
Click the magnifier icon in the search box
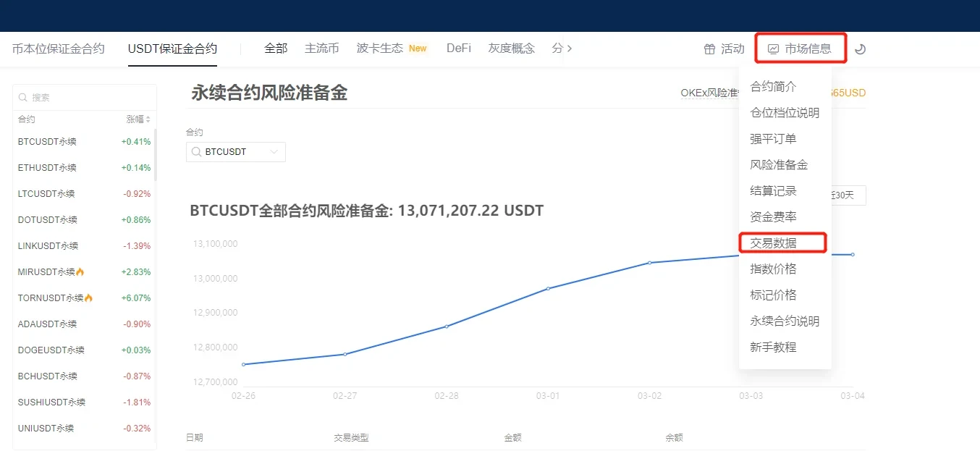[23, 98]
